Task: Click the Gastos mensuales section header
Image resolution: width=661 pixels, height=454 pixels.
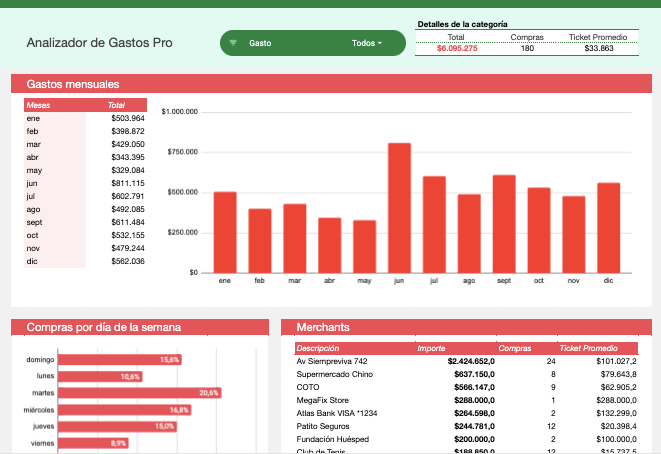Action: [x=73, y=84]
